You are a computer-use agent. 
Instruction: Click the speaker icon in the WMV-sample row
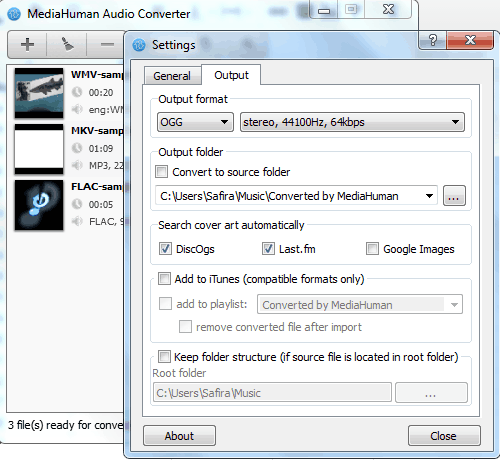(77, 109)
